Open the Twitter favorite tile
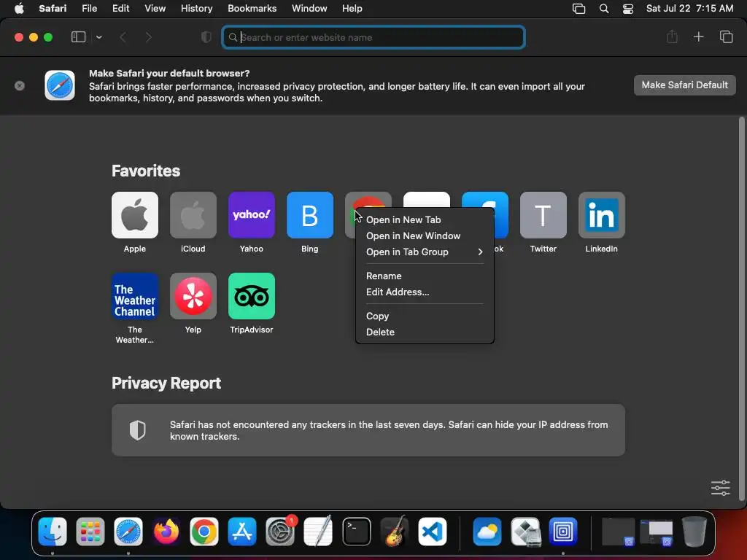747x560 pixels. coord(543,215)
